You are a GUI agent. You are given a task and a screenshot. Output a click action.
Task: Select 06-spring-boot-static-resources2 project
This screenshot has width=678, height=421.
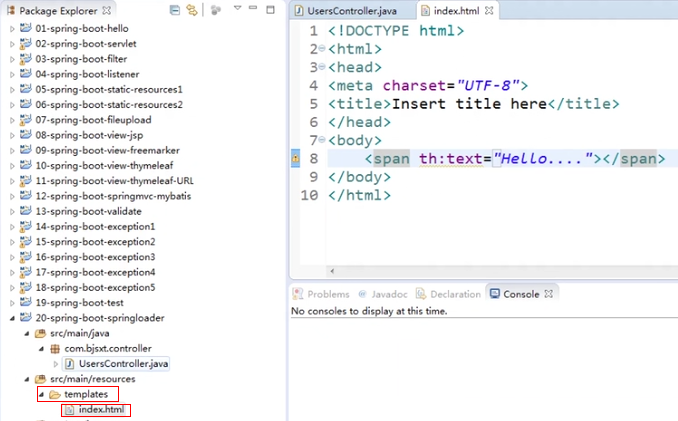pos(109,105)
